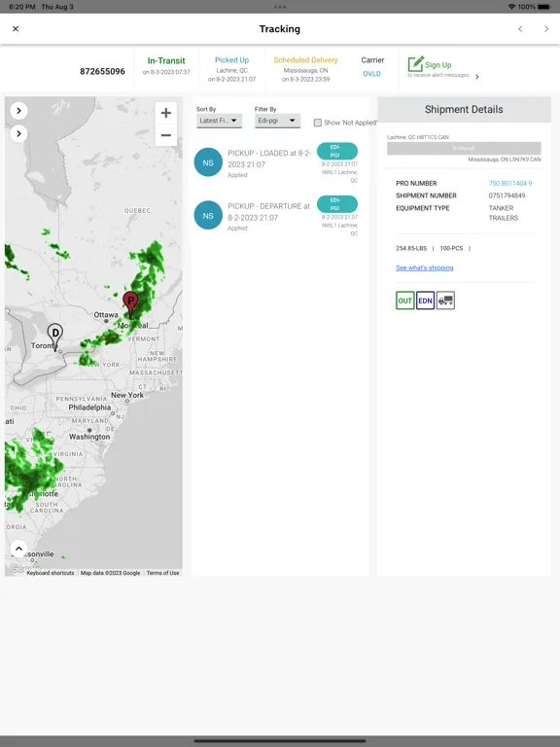The image size is (560, 747).
Task: Expand the alert messages arrow
Action: (477, 77)
